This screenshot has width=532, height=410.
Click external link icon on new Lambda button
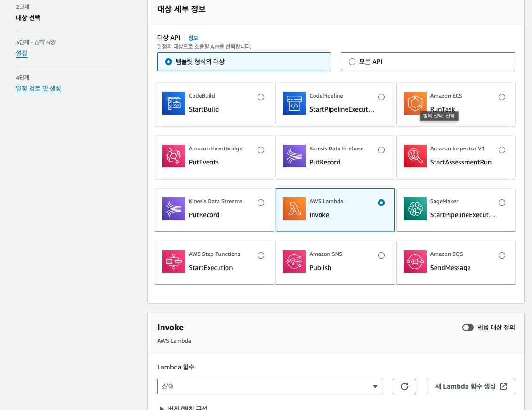click(503, 386)
